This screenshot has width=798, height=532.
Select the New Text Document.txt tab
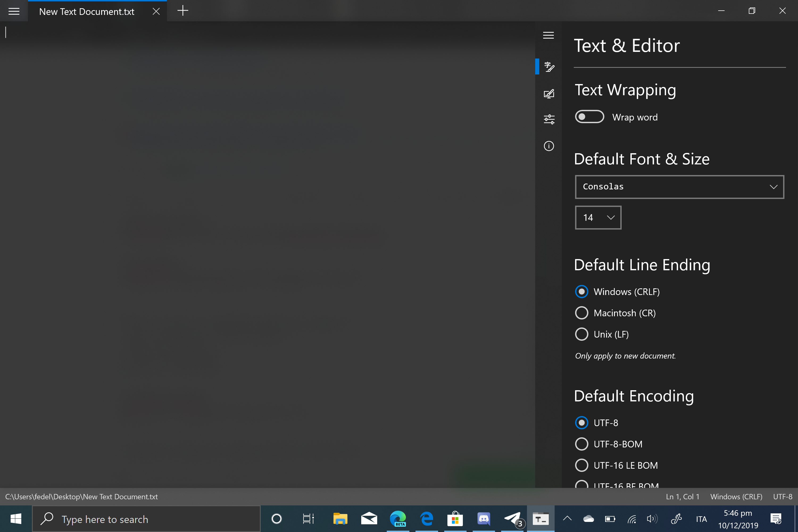point(87,11)
